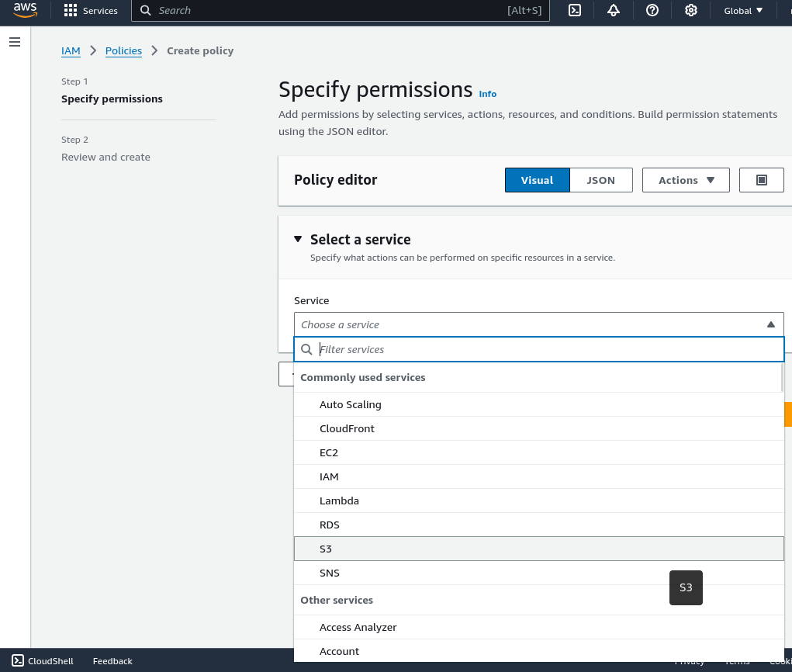Open the Info link beside Specify permissions
This screenshot has height=672, width=792.
pyautogui.click(x=487, y=94)
